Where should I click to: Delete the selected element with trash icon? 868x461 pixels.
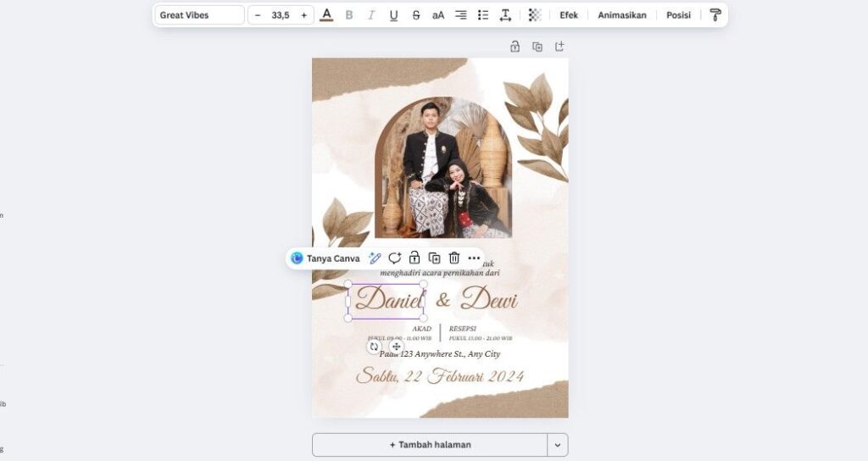[x=454, y=258]
